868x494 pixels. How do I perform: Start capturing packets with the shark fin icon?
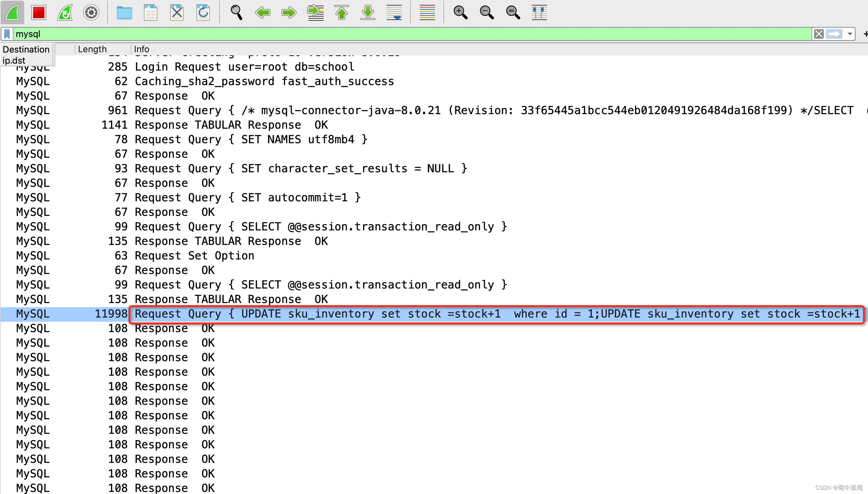12,12
